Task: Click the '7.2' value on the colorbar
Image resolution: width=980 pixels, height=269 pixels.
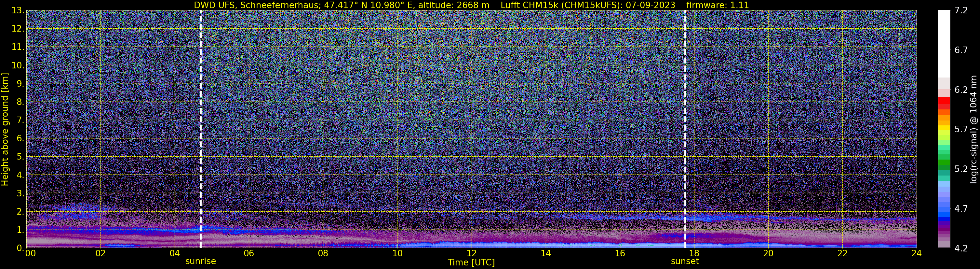Action: coord(961,11)
